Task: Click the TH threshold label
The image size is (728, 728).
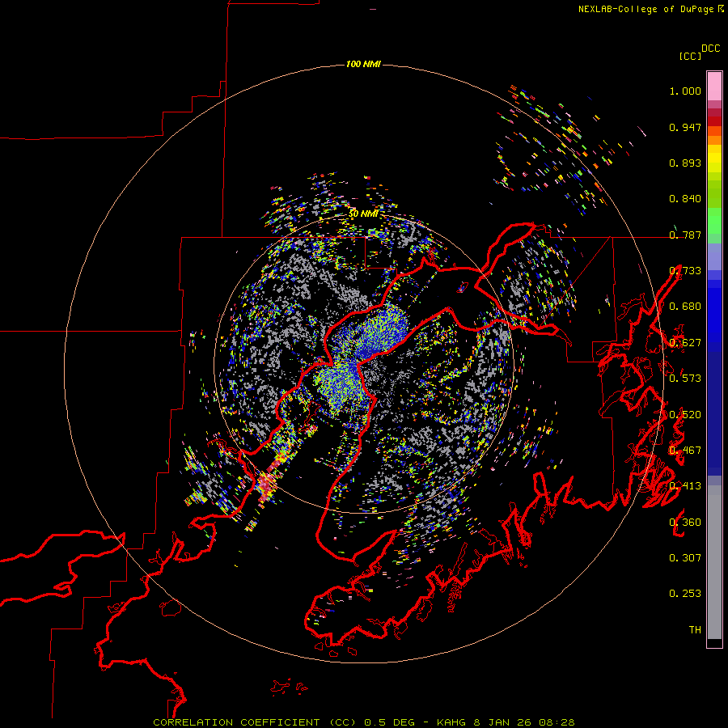Action: point(695,630)
